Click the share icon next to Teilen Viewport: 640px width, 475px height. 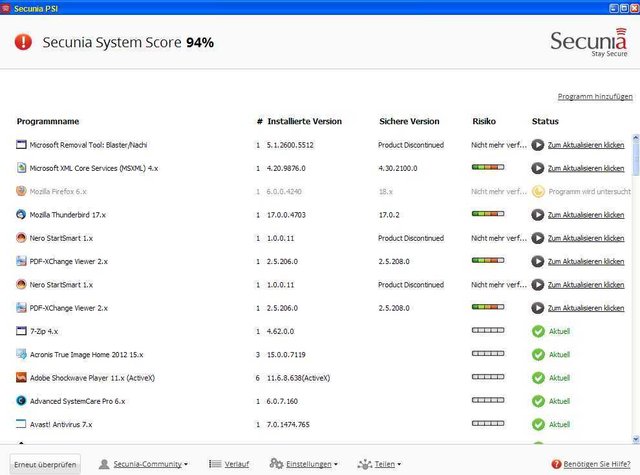[x=364, y=464]
